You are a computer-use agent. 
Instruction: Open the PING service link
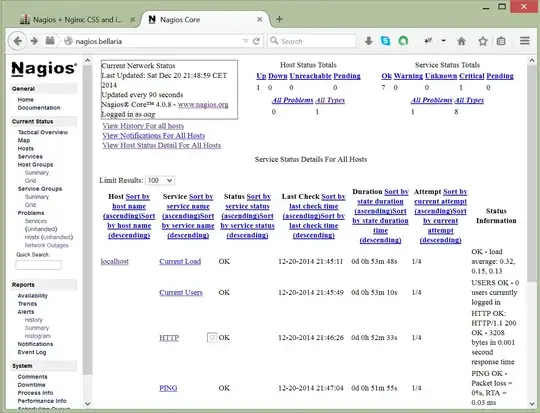(168, 388)
